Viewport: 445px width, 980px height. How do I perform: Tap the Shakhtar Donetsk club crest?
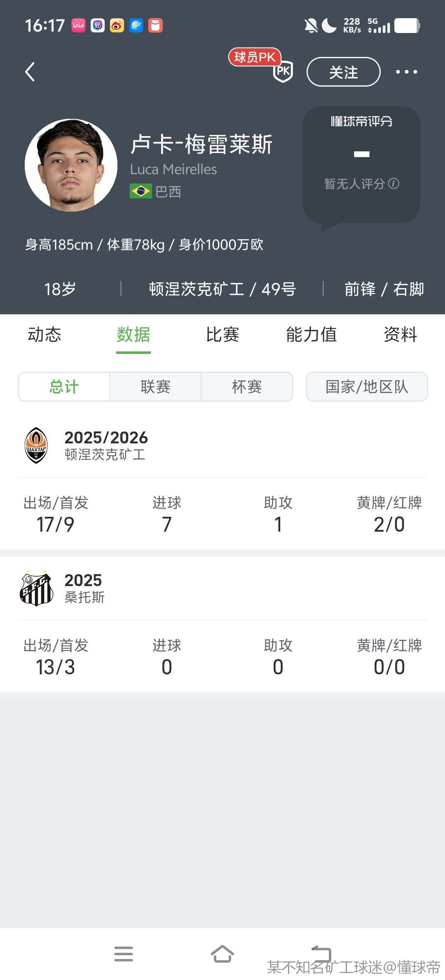(36, 445)
